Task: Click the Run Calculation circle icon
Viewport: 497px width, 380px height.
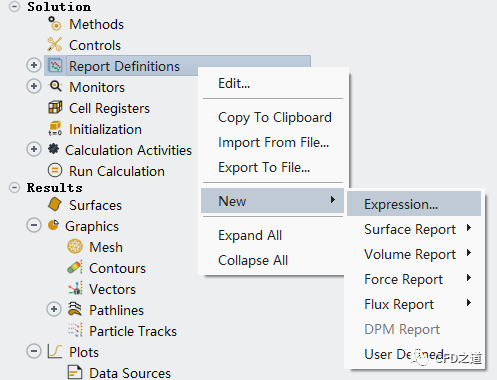Action: 55,170
